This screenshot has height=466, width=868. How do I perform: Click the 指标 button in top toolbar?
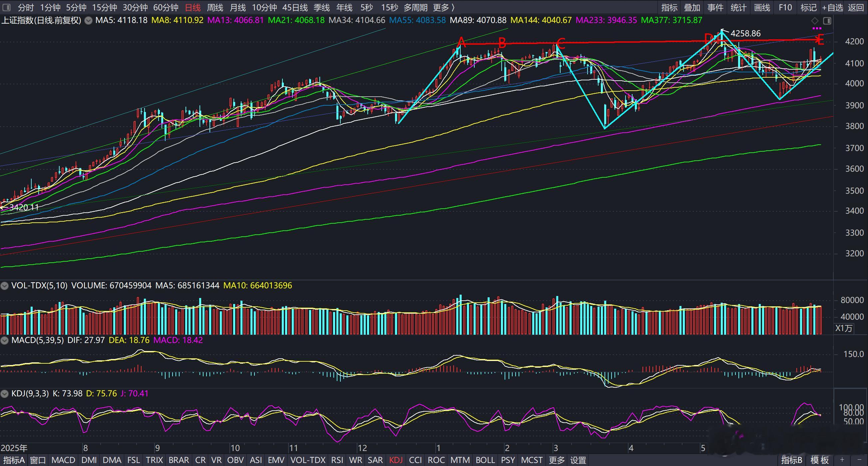[x=669, y=7]
